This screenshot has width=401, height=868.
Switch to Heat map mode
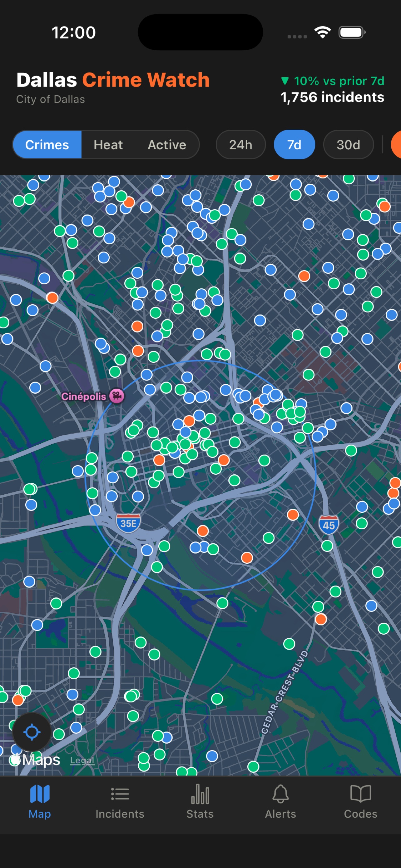click(x=108, y=145)
